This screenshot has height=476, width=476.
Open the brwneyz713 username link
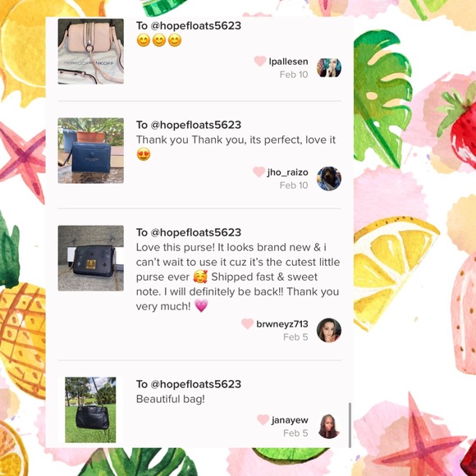[282, 324]
